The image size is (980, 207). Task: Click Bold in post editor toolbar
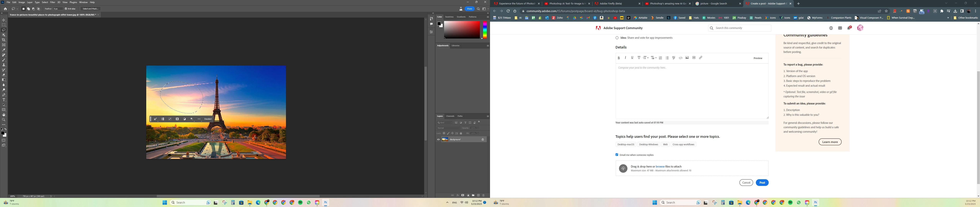(x=619, y=58)
